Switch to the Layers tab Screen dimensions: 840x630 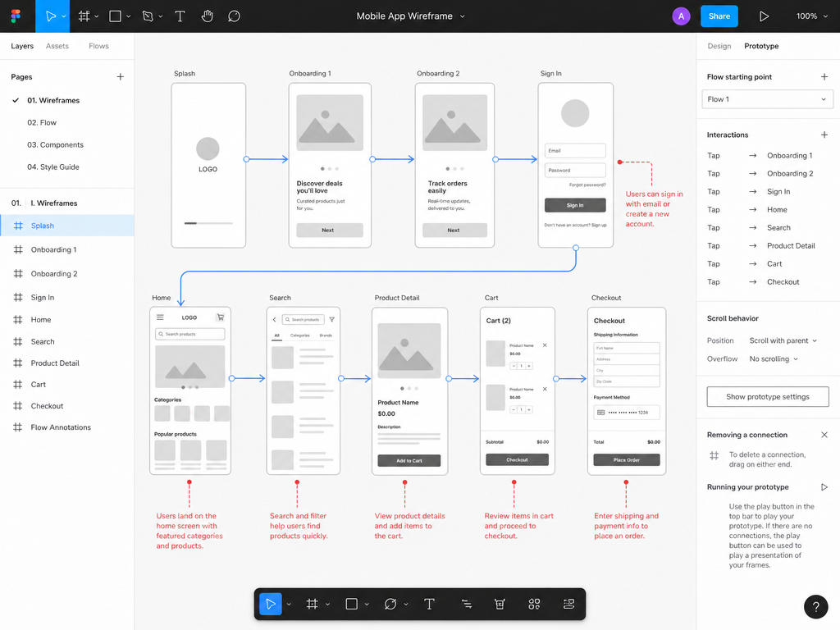point(22,46)
